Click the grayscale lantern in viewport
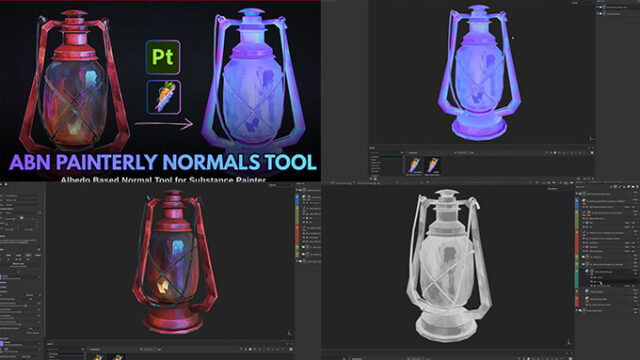The image size is (640, 360). (448, 265)
